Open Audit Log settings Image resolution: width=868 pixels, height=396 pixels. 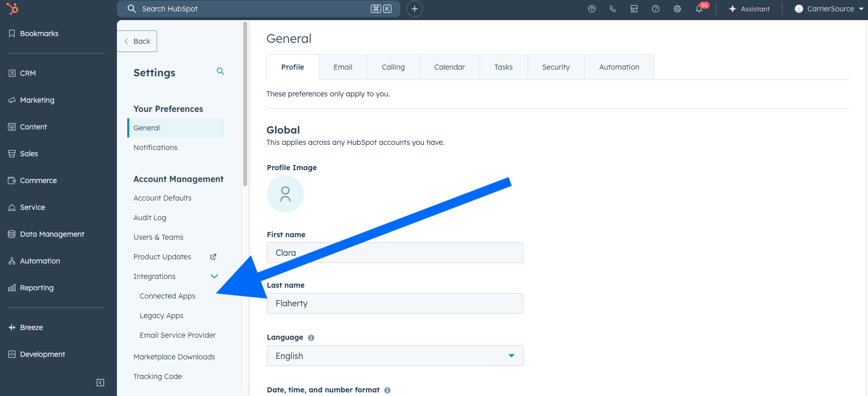tap(149, 218)
